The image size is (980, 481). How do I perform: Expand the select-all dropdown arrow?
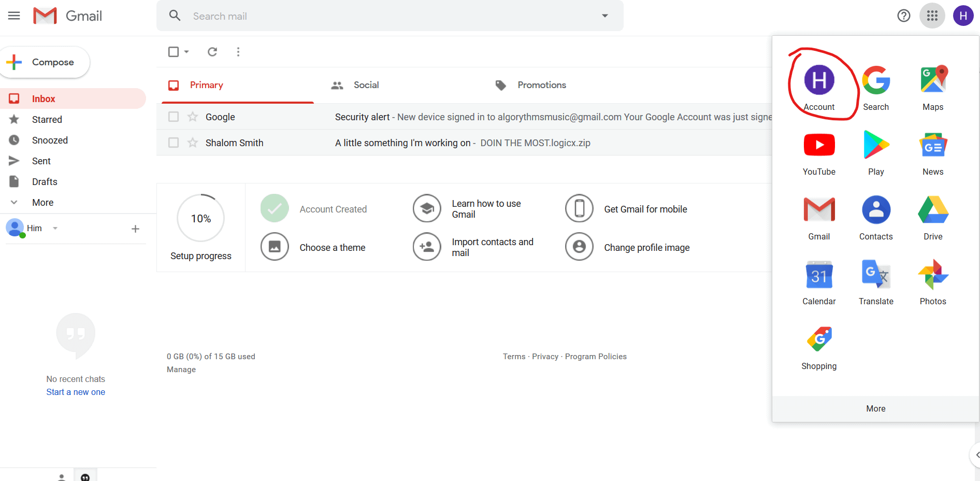(186, 51)
